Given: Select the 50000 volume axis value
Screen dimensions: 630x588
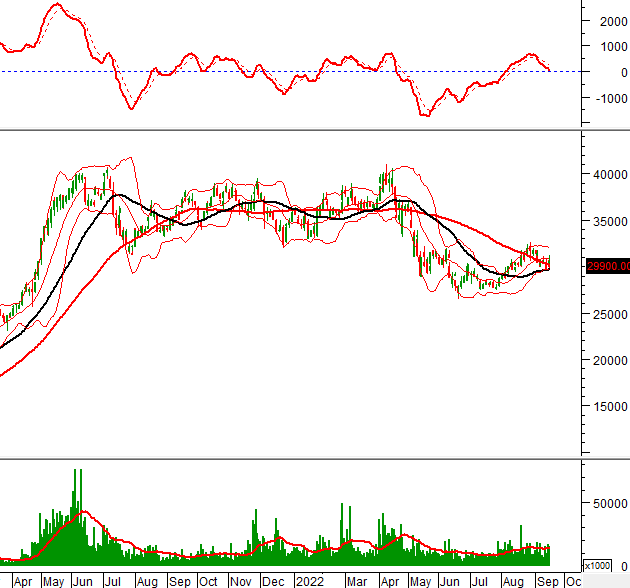Looking at the screenshot, I should click(610, 504).
